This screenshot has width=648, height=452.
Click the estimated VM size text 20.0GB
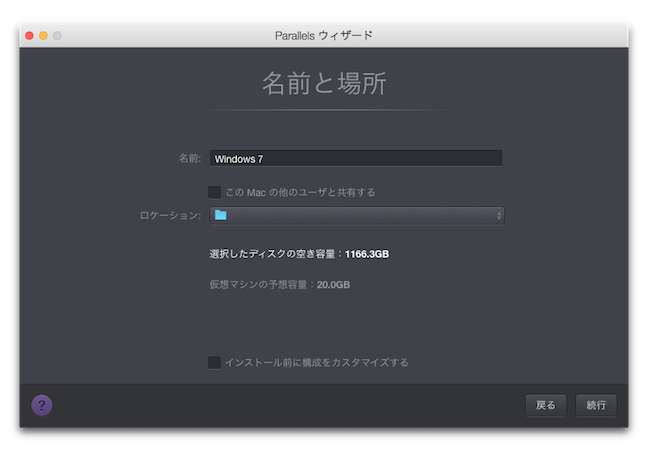click(334, 285)
